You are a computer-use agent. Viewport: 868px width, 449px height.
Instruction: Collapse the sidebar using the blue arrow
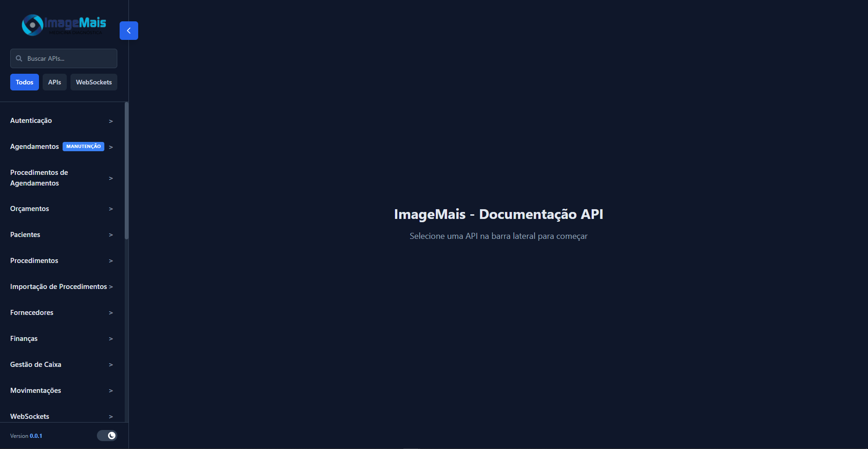click(x=128, y=30)
